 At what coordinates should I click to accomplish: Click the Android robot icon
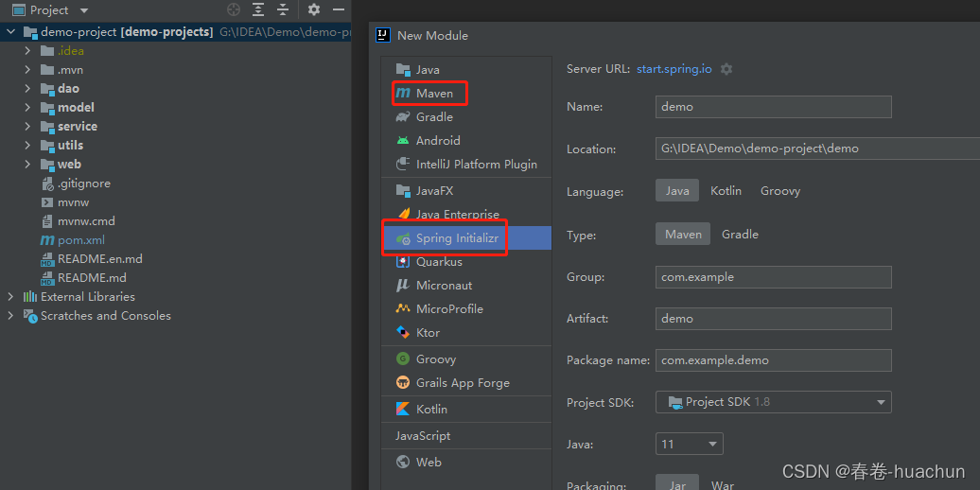tap(403, 141)
